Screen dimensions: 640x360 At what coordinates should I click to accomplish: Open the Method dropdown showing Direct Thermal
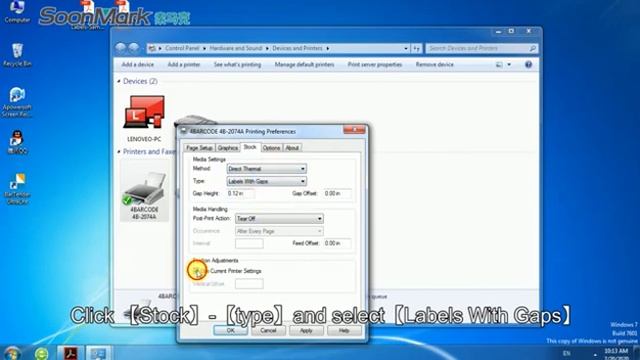point(267,169)
